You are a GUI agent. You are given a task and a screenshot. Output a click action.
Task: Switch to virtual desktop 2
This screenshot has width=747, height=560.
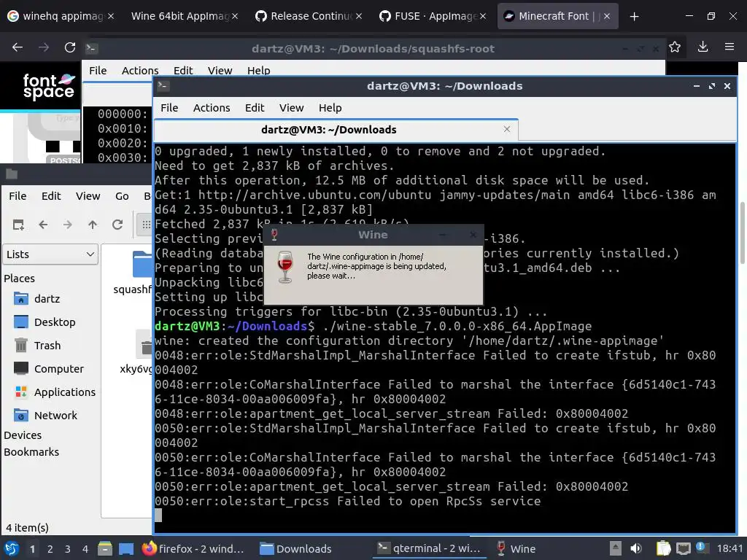50,549
